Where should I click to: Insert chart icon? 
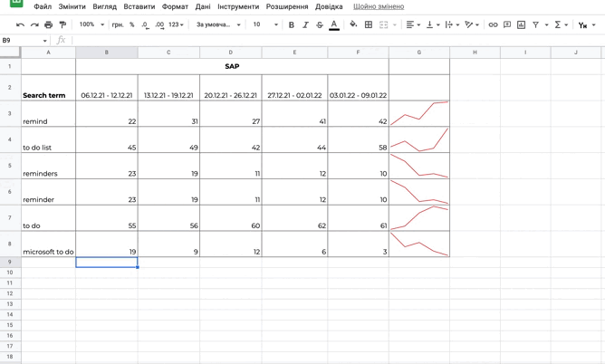(x=522, y=24)
